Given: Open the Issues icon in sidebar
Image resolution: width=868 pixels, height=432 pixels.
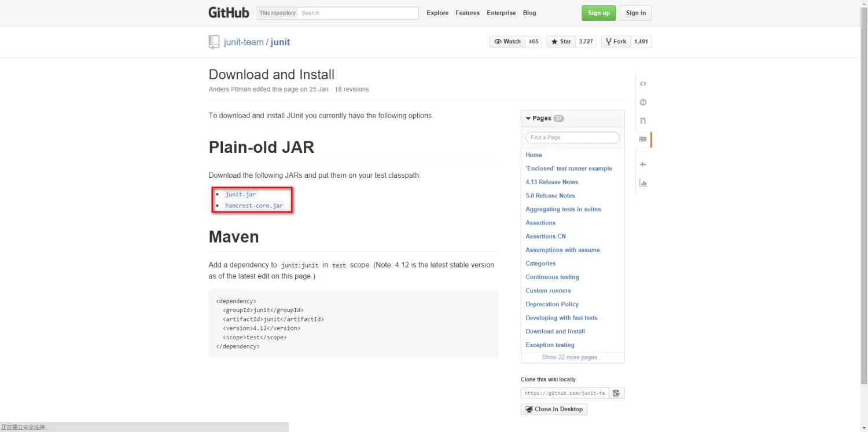Looking at the screenshot, I should [x=643, y=102].
